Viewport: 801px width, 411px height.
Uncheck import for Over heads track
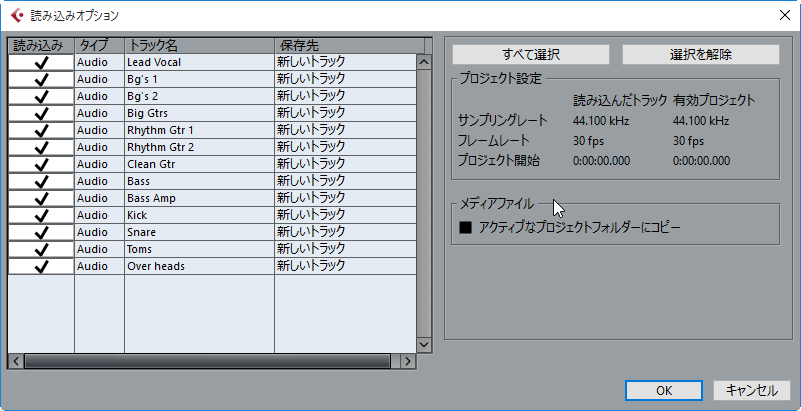(41, 266)
